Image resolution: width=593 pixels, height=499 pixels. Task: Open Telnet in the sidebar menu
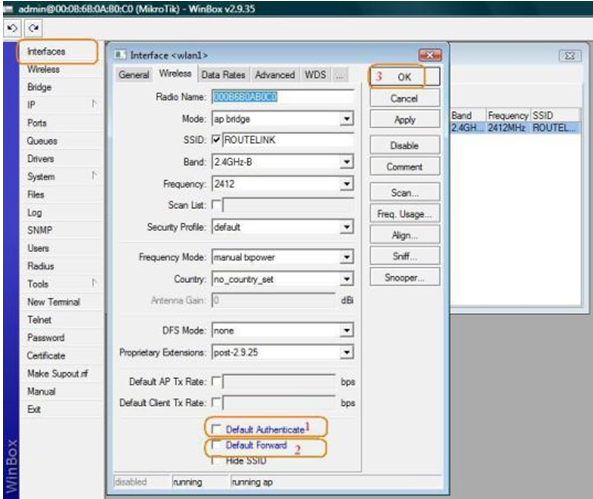coord(39,320)
